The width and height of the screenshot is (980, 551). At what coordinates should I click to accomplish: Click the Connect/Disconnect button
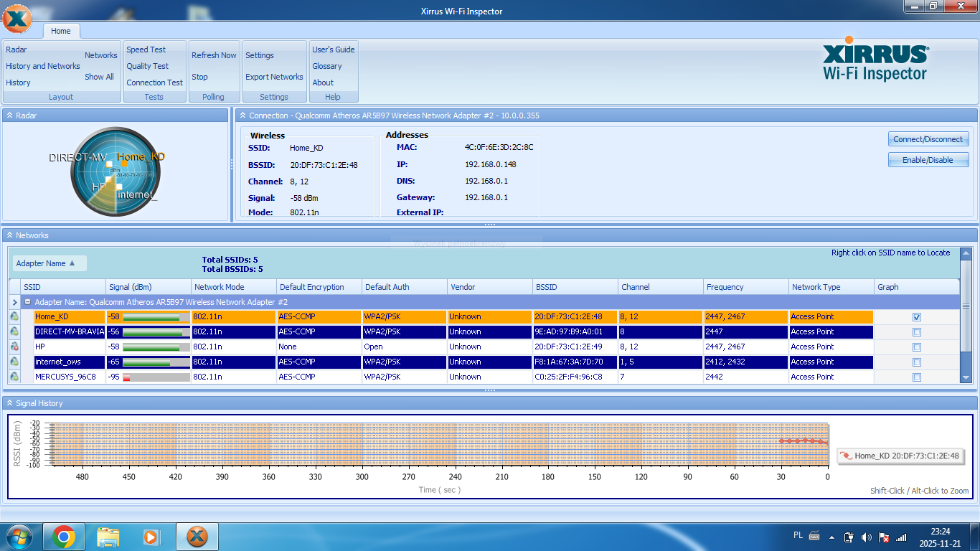tap(928, 139)
